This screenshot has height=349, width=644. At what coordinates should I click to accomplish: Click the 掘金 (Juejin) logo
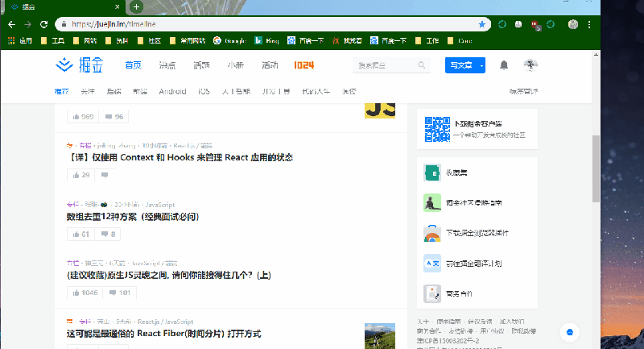tap(79, 65)
